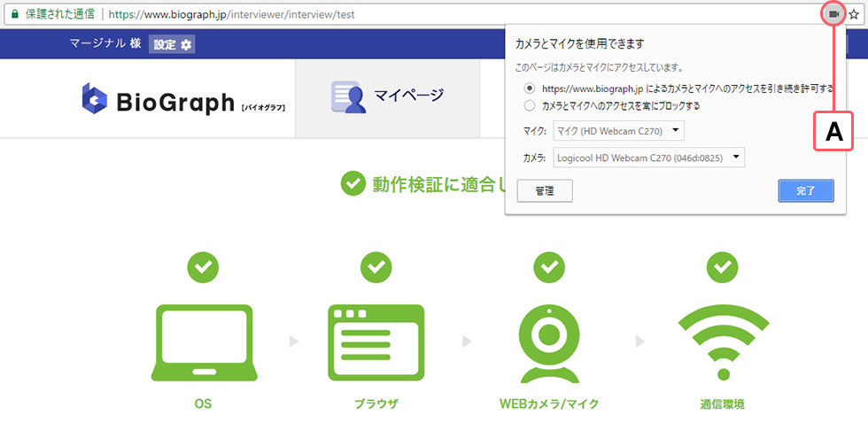Click the checkmark above ブラウザ

pos(376,267)
